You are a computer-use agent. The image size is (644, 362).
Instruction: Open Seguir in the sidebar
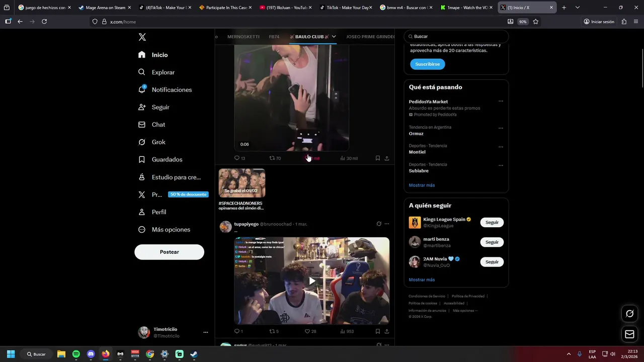(x=154, y=107)
